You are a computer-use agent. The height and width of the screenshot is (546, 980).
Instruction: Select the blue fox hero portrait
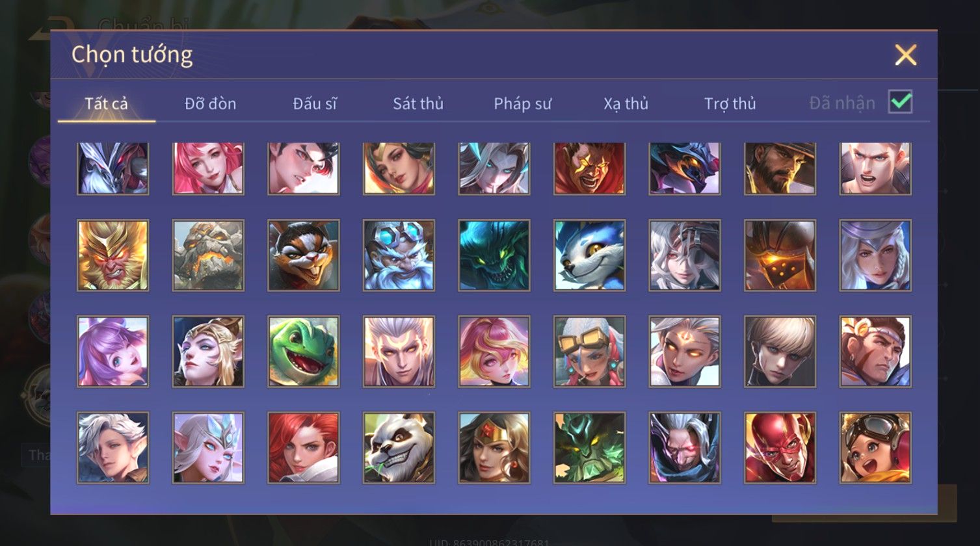(589, 255)
